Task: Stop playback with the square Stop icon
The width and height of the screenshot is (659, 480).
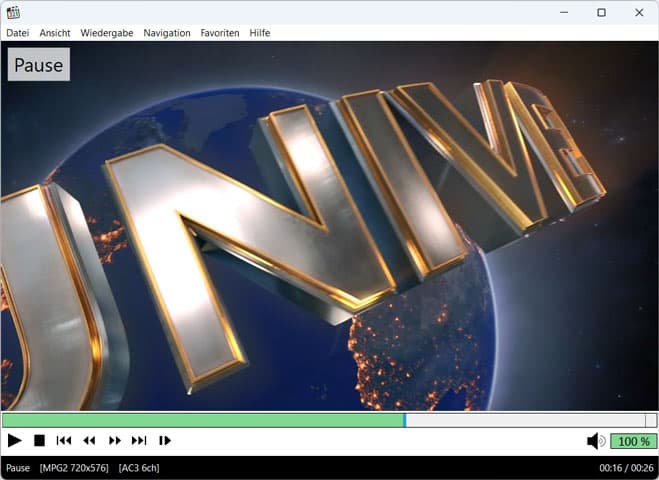Action: point(40,440)
